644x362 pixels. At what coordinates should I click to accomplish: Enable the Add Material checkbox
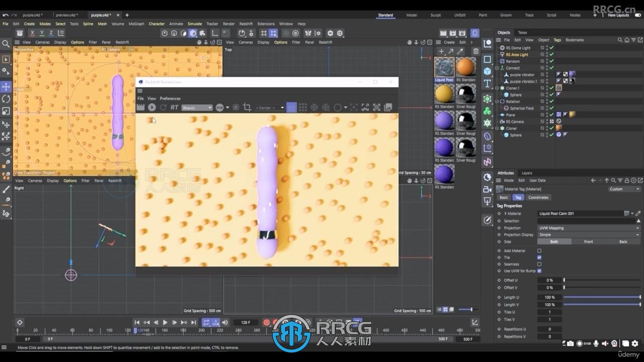point(539,250)
